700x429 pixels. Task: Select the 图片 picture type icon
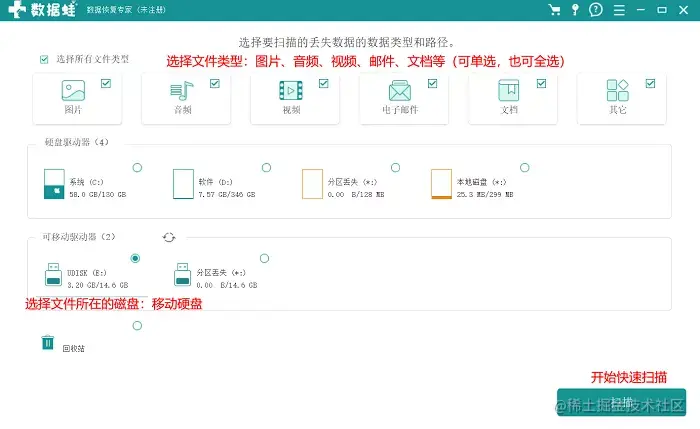pos(73,91)
